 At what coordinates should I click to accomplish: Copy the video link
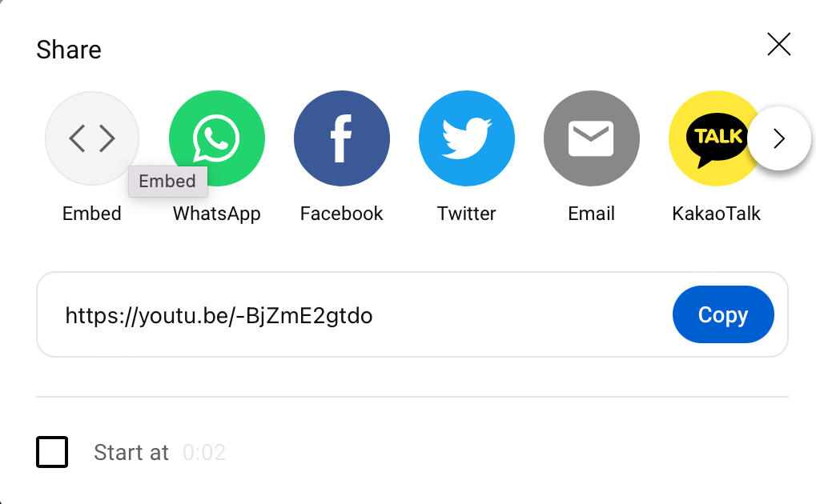723,314
